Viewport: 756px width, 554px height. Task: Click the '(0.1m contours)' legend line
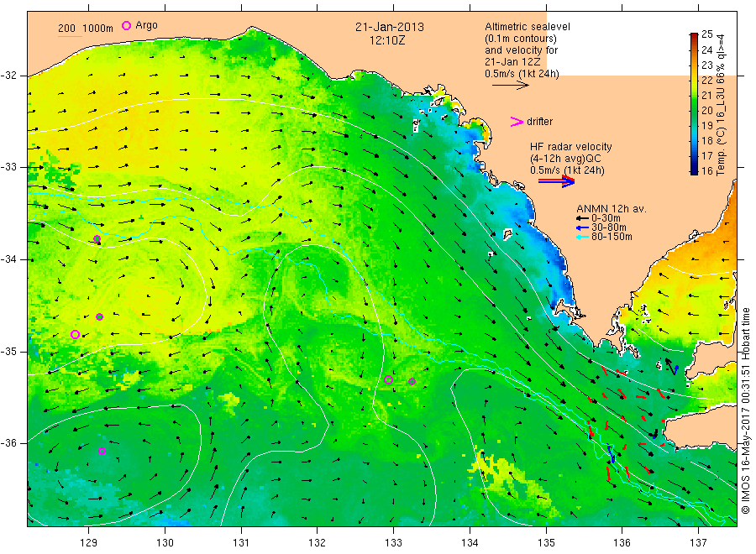click(521, 39)
